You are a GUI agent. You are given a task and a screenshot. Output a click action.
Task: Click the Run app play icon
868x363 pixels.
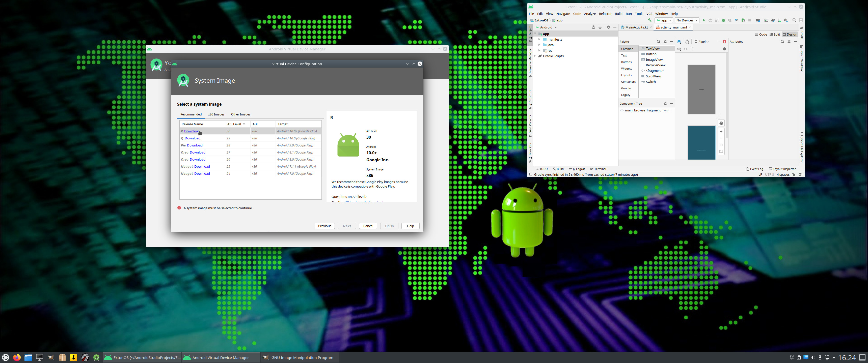[704, 20]
